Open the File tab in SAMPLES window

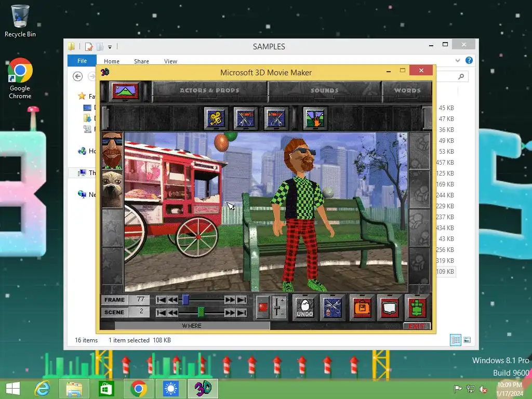click(x=82, y=61)
